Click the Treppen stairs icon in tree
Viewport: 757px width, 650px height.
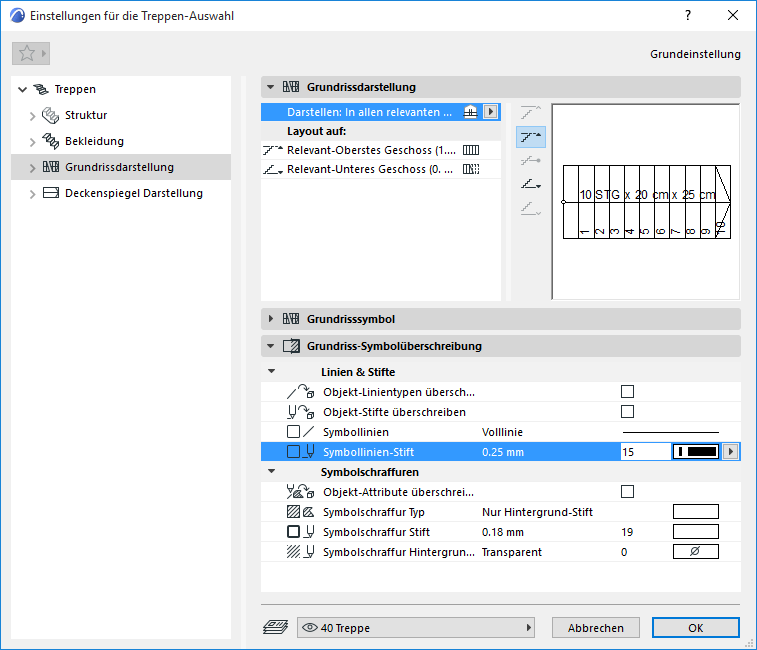[41, 89]
